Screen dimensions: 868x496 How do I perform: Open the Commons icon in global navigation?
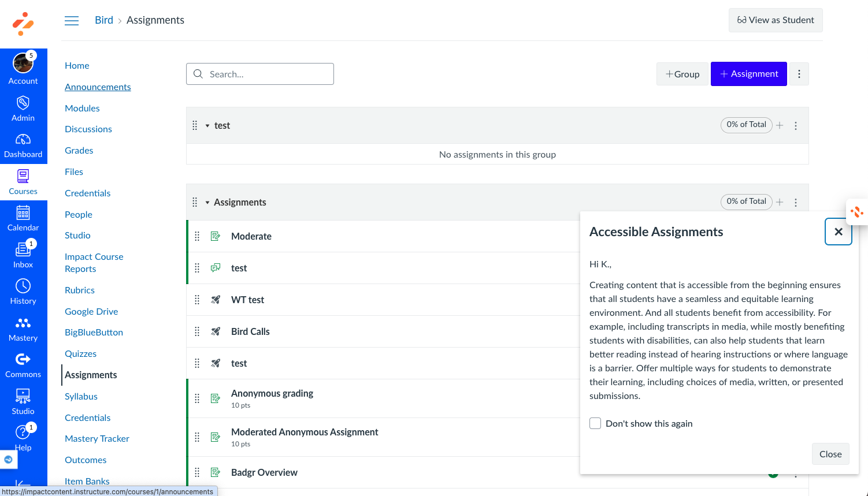pos(23,360)
